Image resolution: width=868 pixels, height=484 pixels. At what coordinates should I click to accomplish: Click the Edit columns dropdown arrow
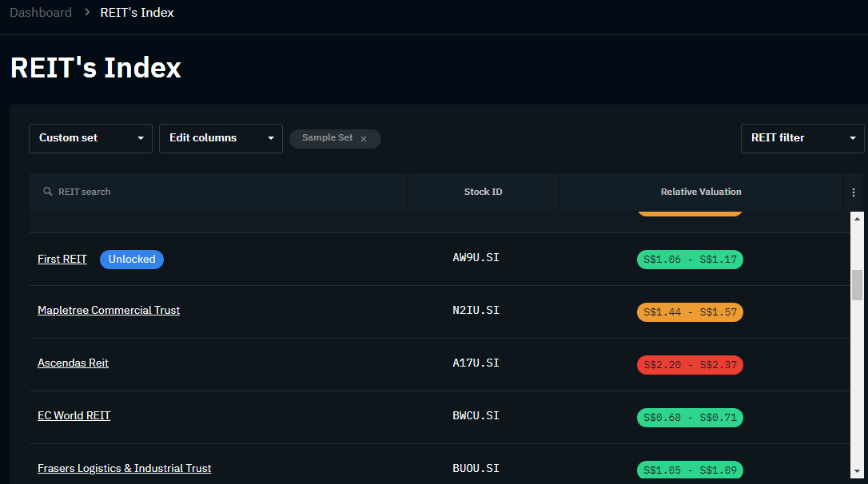271,138
